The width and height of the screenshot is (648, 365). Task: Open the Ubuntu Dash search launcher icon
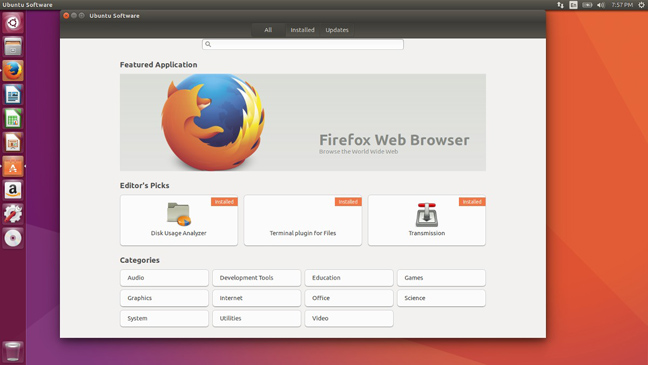pyautogui.click(x=13, y=22)
